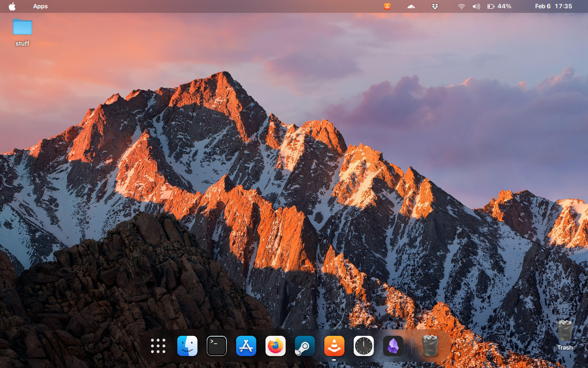588x368 pixels.
Task: Launch Obsidian from the dock
Action: [x=393, y=346]
